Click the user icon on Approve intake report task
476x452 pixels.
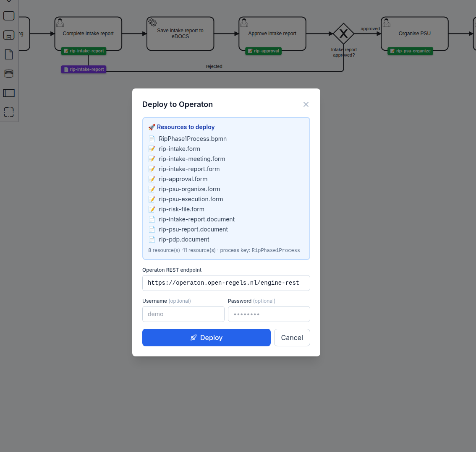[244, 22]
